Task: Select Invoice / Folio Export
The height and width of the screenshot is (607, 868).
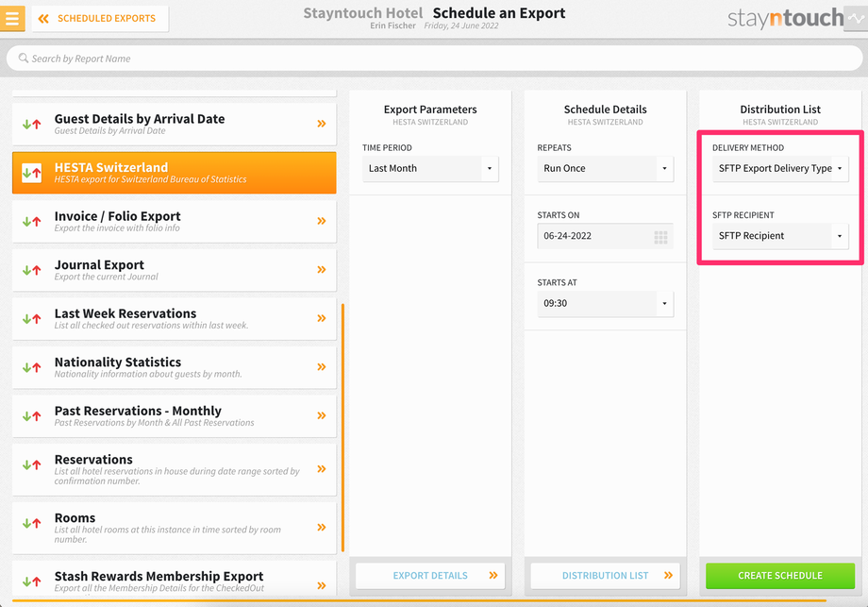Action: click(174, 222)
